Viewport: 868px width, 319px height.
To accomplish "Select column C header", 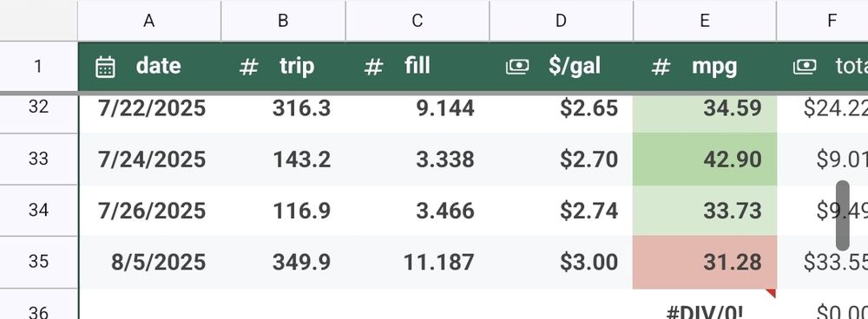I will click(418, 21).
